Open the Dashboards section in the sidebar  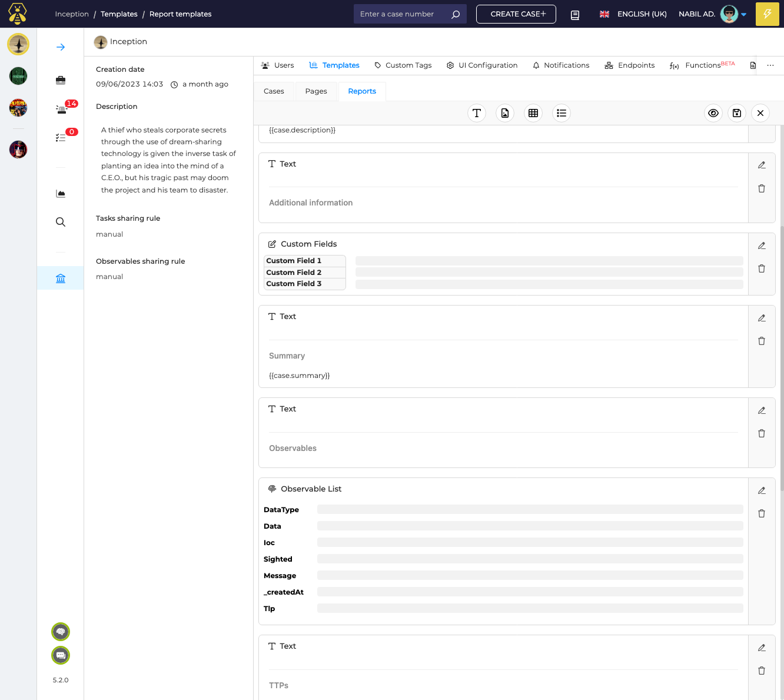[x=61, y=193]
